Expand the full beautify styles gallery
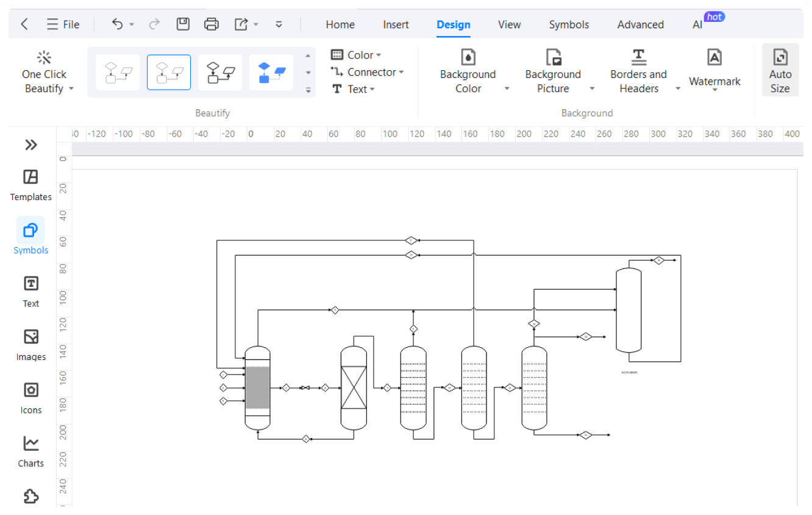The image size is (812, 515). 308,90
